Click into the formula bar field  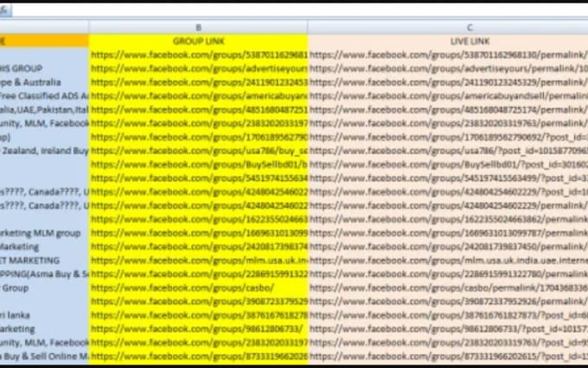tap(300, 11)
